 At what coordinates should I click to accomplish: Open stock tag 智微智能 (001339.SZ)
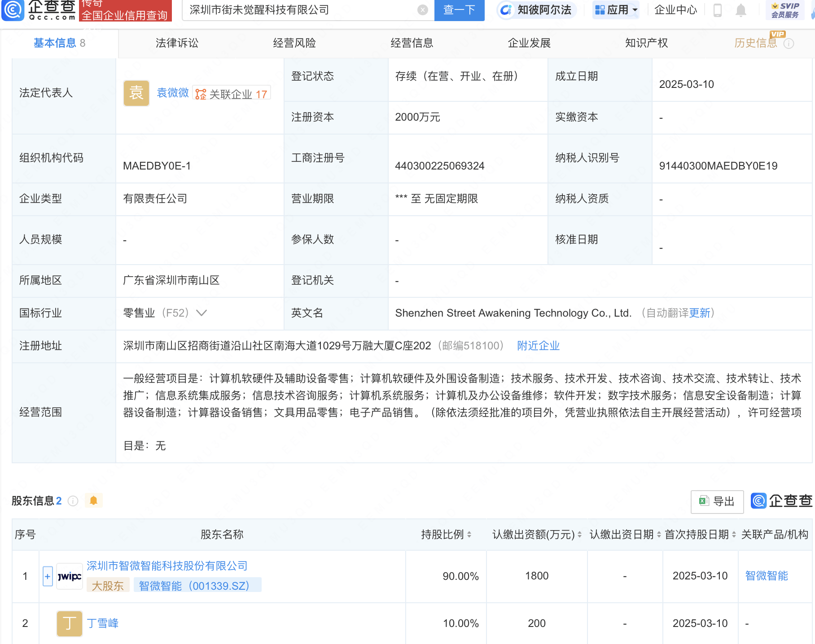pyautogui.click(x=197, y=586)
